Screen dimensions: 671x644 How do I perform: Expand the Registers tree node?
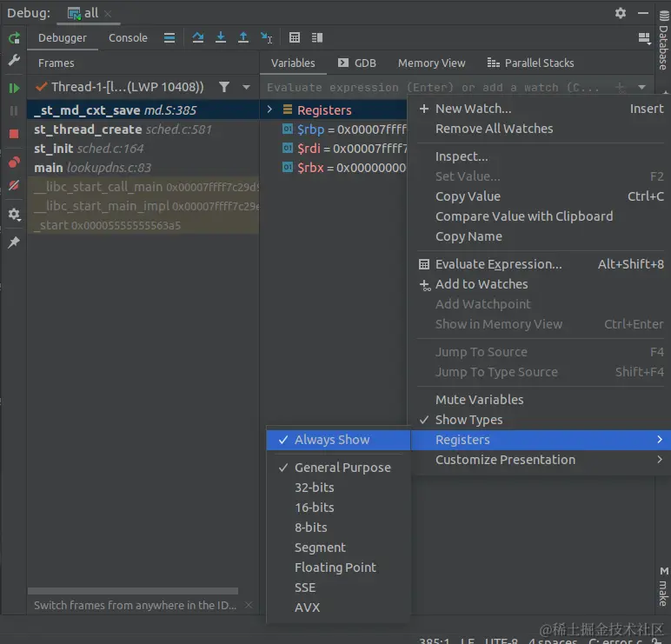(269, 110)
